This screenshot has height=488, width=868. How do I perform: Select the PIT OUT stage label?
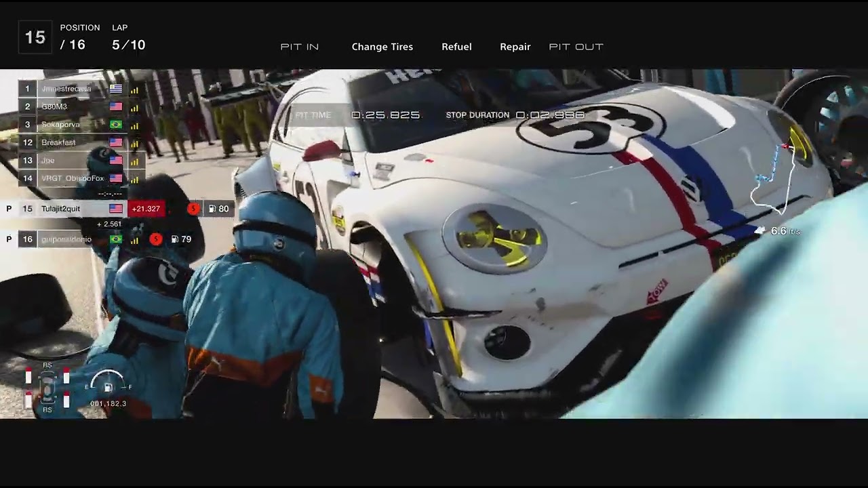(x=576, y=47)
